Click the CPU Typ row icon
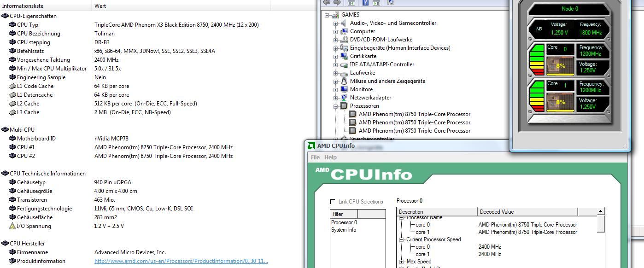The image size is (644, 268). click(x=12, y=25)
